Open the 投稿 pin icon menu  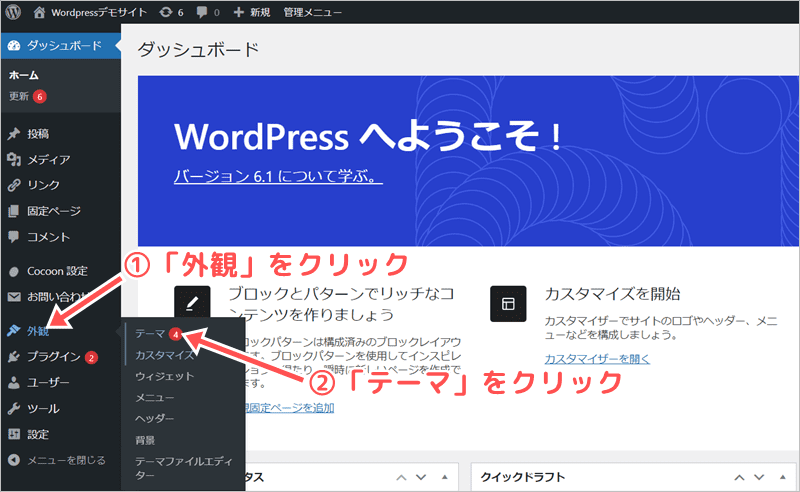[13, 133]
